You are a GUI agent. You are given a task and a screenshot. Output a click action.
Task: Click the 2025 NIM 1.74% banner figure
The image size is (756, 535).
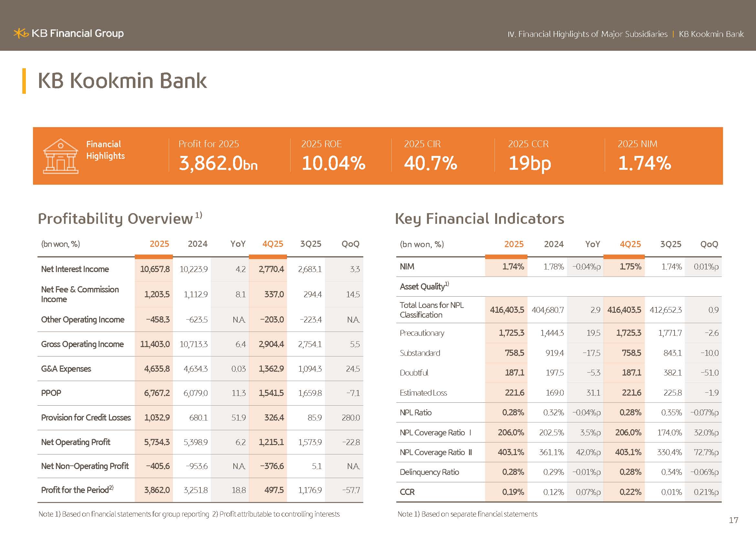pyautogui.click(x=644, y=163)
